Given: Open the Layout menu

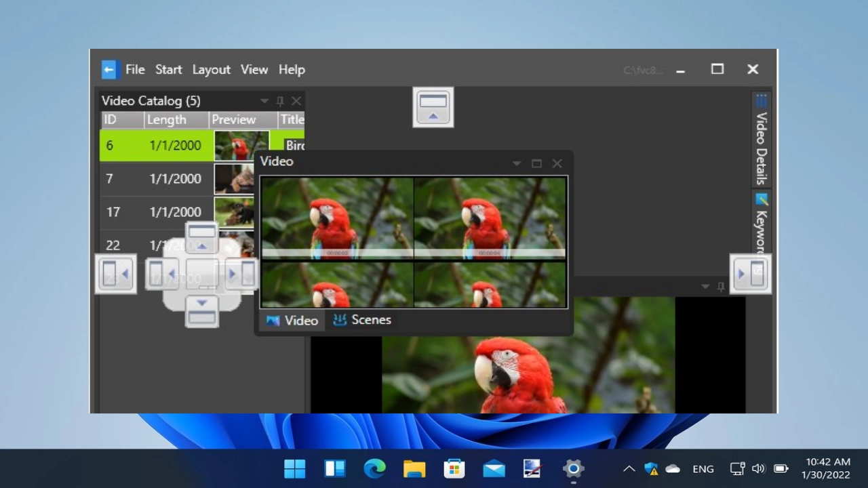Looking at the screenshot, I should pos(211,69).
